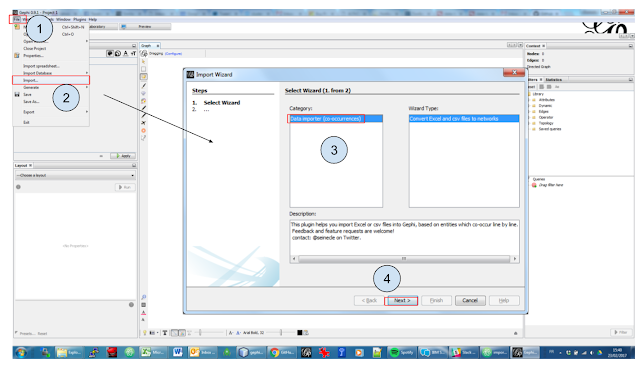The width and height of the screenshot is (640, 382).
Task: Open Properties... from the File menu
Action: tap(51, 56)
